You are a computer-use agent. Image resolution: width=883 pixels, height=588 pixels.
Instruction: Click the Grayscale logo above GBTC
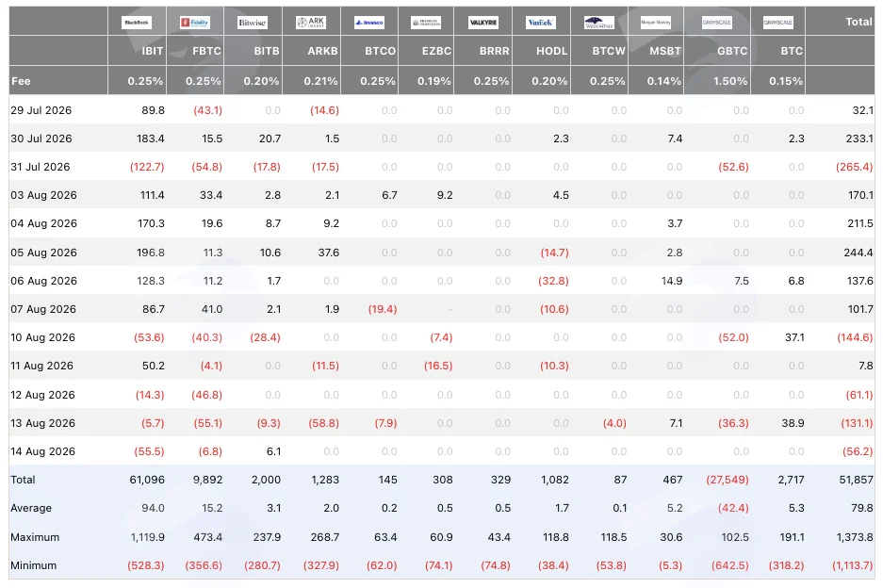click(x=717, y=23)
